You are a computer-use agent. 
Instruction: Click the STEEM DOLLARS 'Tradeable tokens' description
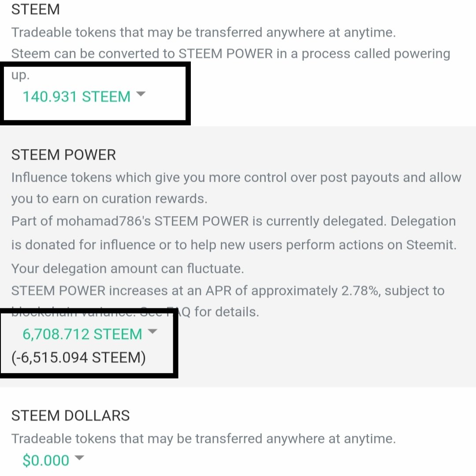pyautogui.click(x=203, y=439)
